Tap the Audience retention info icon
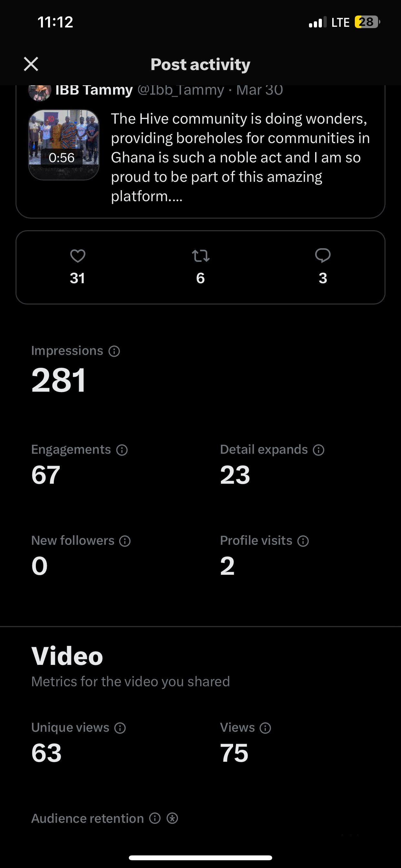Image resolution: width=401 pixels, height=868 pixels. 155,818
